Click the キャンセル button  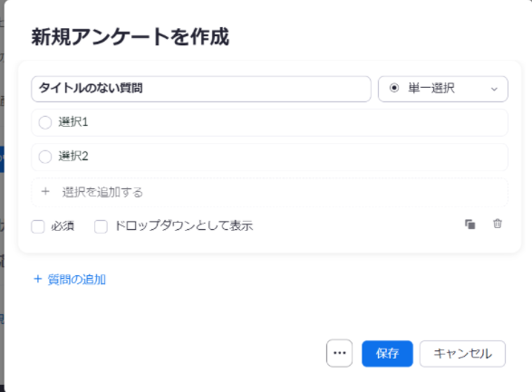coord(462,353)
